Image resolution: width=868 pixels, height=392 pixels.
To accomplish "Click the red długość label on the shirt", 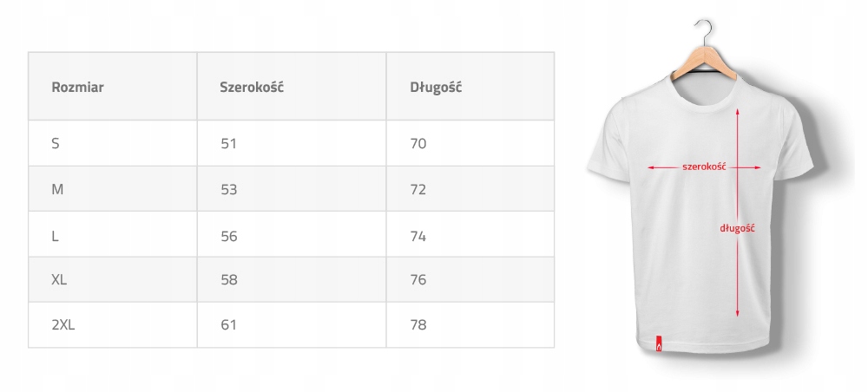I will point(738,229).
